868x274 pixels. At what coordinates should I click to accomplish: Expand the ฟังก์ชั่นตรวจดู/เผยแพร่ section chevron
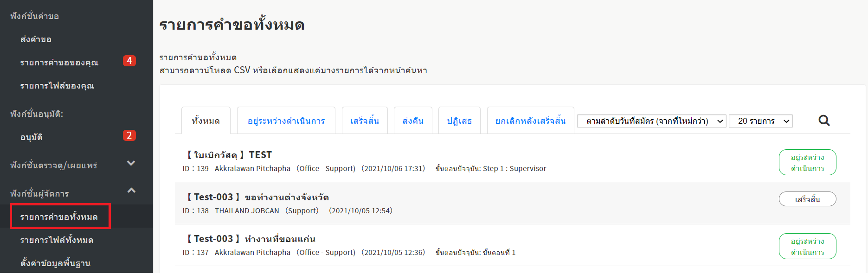click(131, 163)
